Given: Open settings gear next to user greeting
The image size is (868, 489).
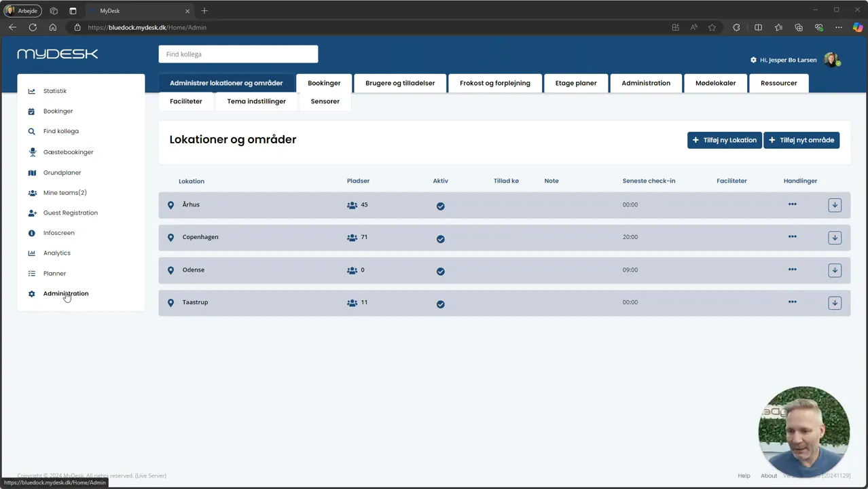Looking at the screenshot, I should pyautogui.click(x=753, y=60).
